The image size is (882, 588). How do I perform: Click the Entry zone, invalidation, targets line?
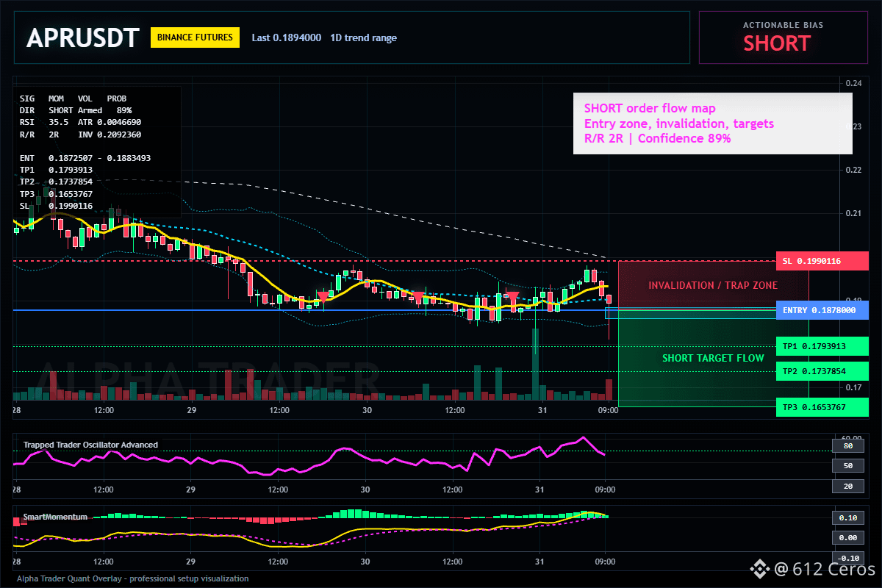[679, 123]
